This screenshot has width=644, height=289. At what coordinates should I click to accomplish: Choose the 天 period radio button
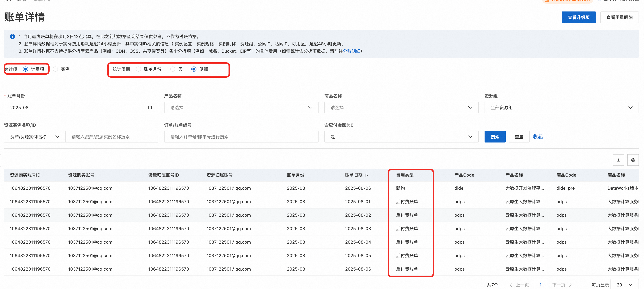pyautogui.click(x=173, y=69)
